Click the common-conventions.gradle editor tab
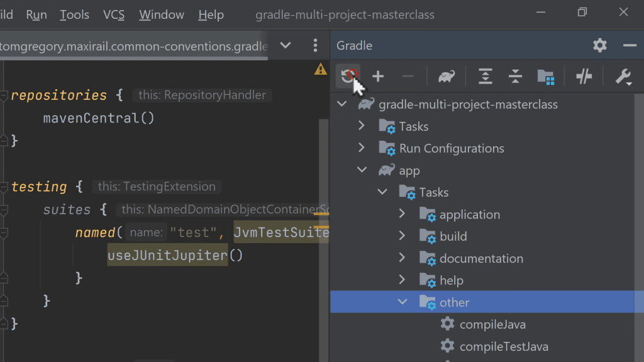Image resolution: width=644 pixels, height=362 pixels. coord(132,46)
